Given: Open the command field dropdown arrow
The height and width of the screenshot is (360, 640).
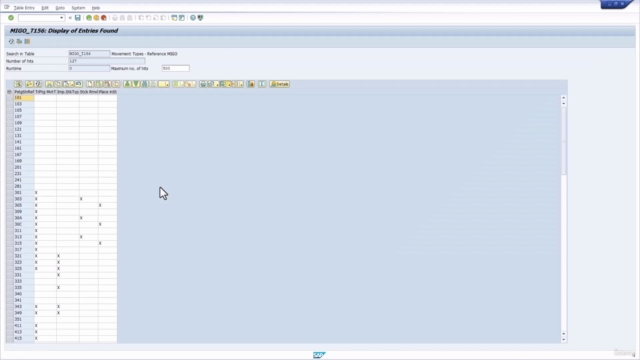Looking at the screenshot, I should click(62, 18).
